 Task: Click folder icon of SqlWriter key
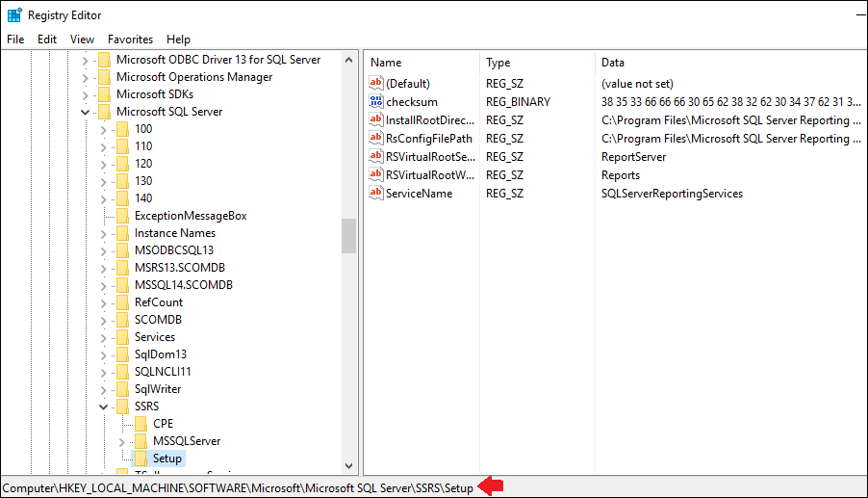[x=122, y=389]
